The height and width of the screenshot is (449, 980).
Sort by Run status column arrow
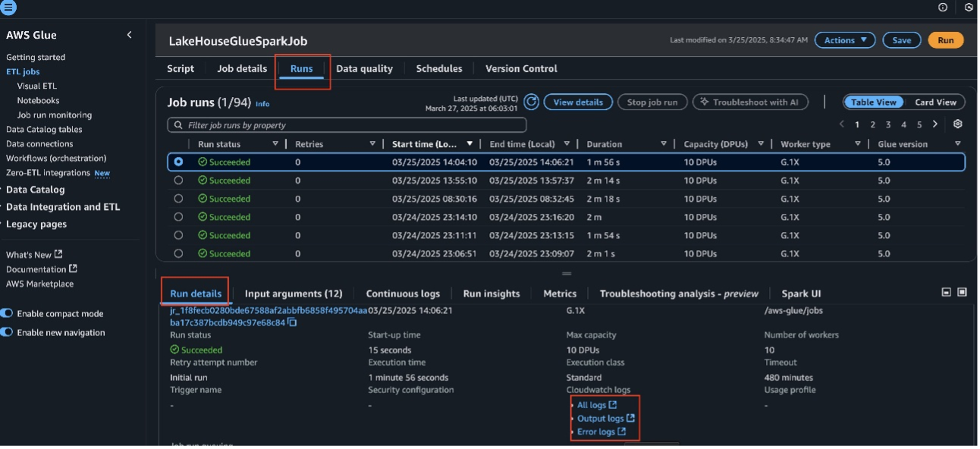275,143
